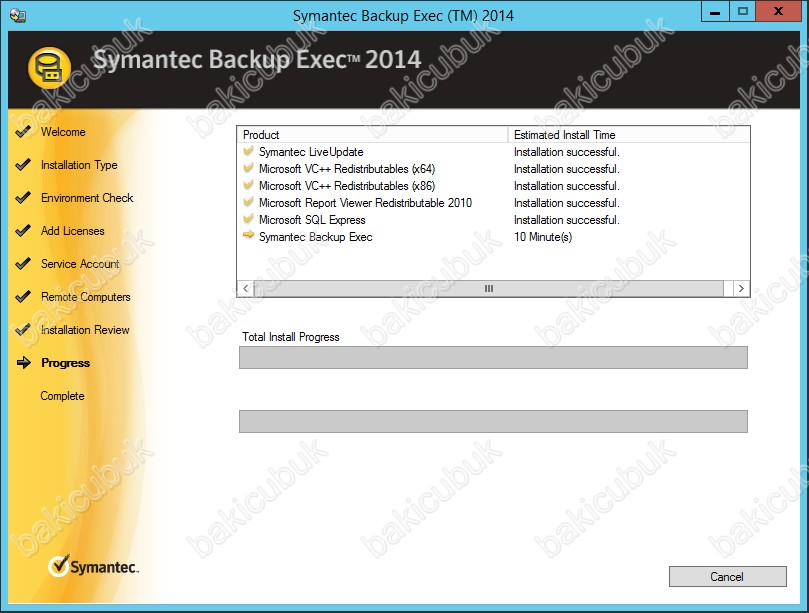Click success icon for Report Viewer Redistributable

249,202
